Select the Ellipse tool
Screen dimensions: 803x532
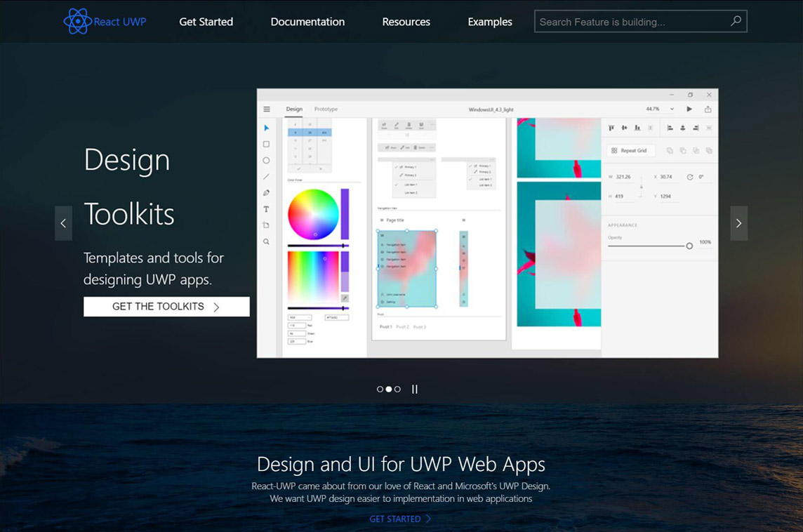coord(266,160)
